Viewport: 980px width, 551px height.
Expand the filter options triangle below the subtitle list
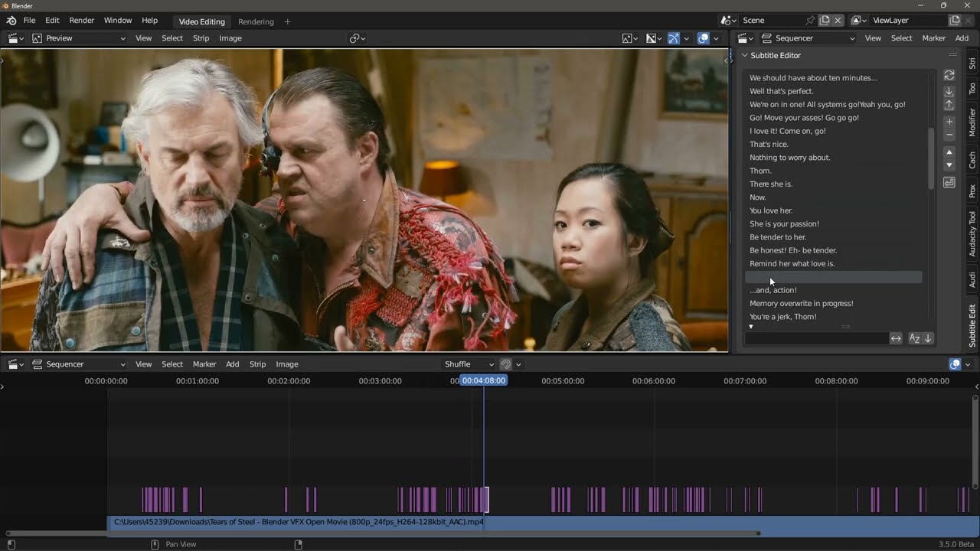(x=750, y=327)
